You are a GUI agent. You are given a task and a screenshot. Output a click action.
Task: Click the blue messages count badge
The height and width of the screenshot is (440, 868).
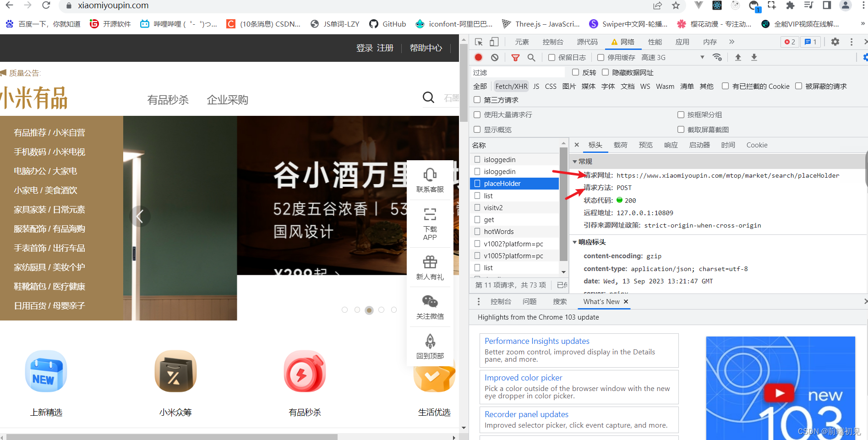[811, 42]
